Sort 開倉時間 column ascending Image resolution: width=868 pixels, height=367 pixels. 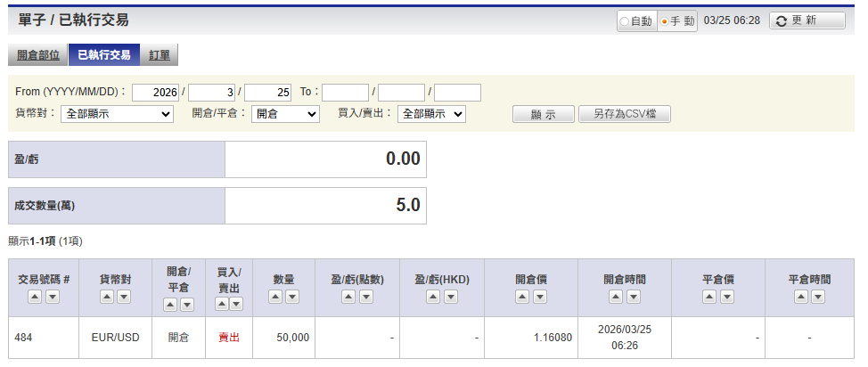(x=616, y=298)
